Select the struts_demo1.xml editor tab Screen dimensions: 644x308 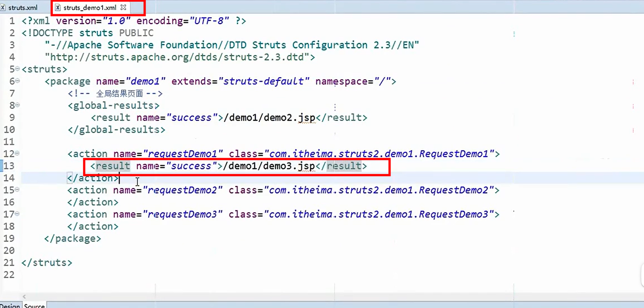[x=90, y=7]
